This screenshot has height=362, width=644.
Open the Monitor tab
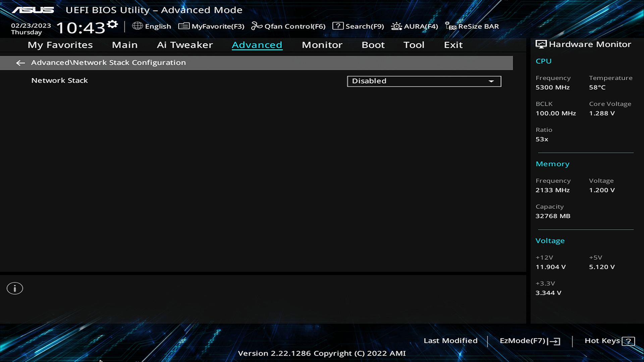point(322,45)
